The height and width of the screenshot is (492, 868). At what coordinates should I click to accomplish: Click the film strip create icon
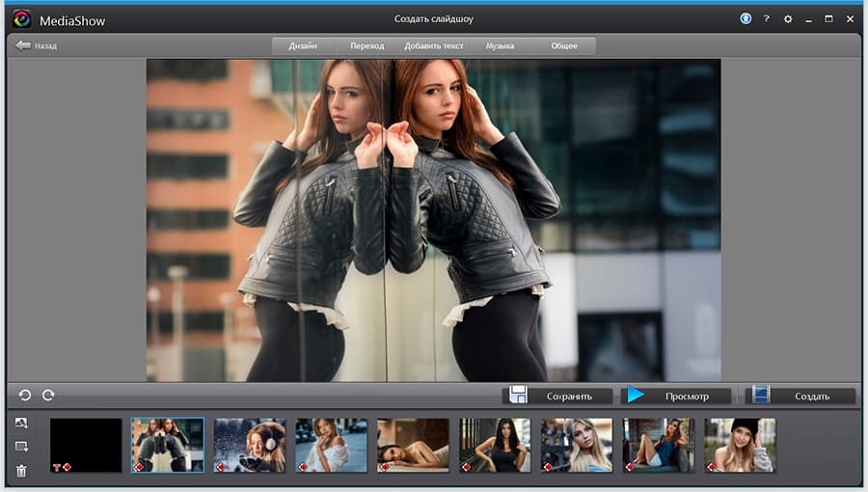coord(761,395)
